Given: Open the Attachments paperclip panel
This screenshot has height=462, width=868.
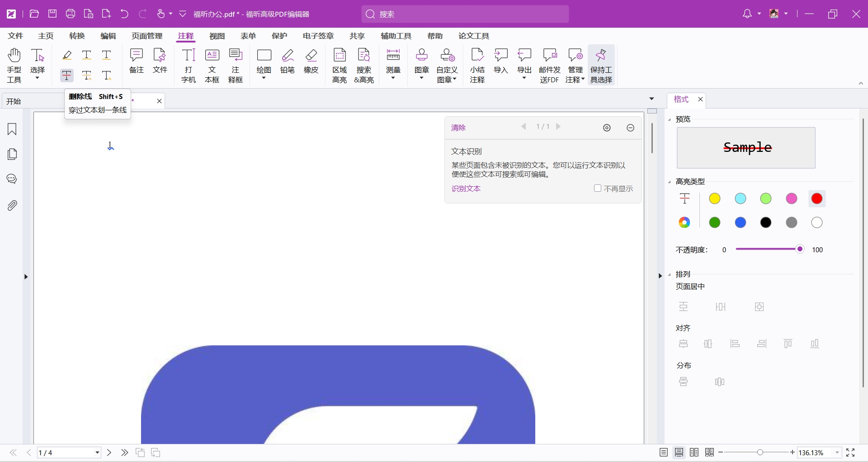Looking at the screenshot, I should [12, 206].
